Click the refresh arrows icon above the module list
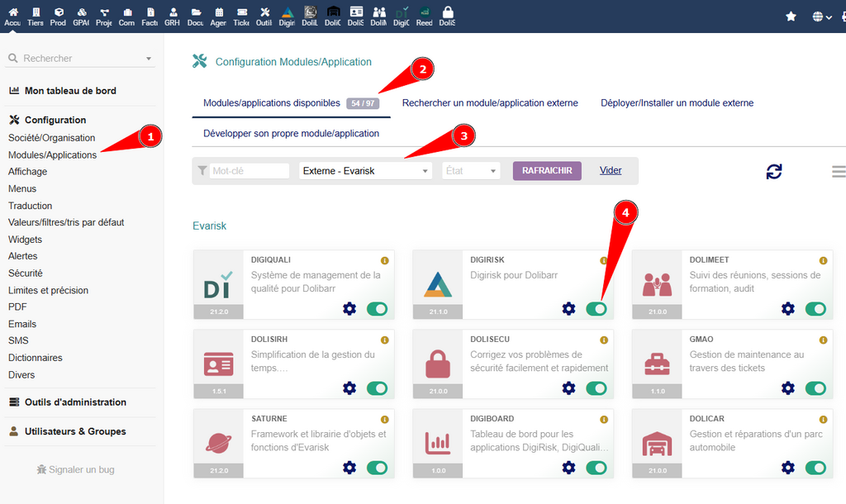This screenshot has height=504, width=846. (774, 172)
